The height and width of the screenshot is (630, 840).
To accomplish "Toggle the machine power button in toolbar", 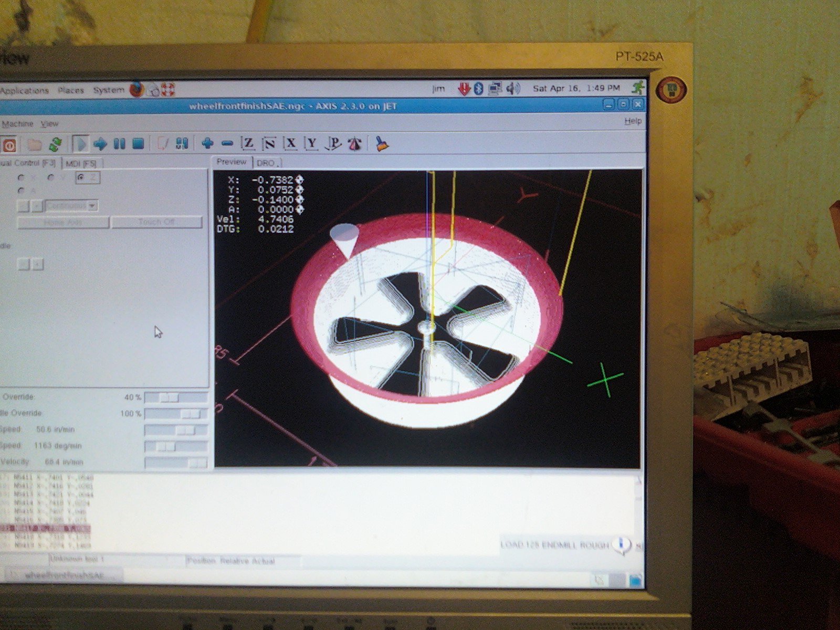I will click(x=9, y=144).
